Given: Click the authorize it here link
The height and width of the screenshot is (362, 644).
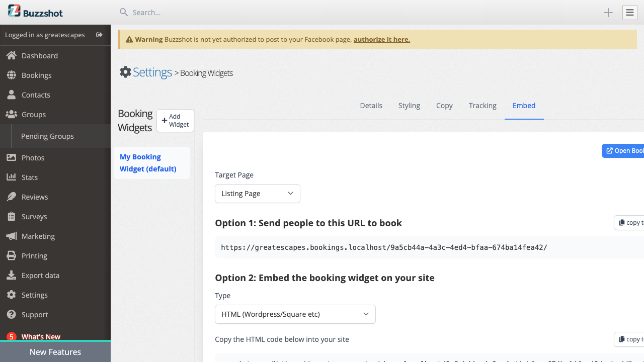Looking at the screenshot, I should coord(381,39).
